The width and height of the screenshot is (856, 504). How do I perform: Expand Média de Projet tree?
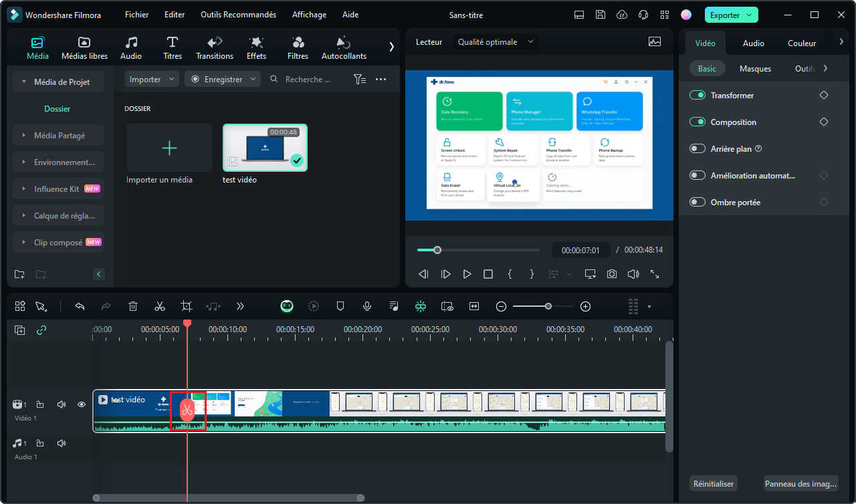[58, 82]
